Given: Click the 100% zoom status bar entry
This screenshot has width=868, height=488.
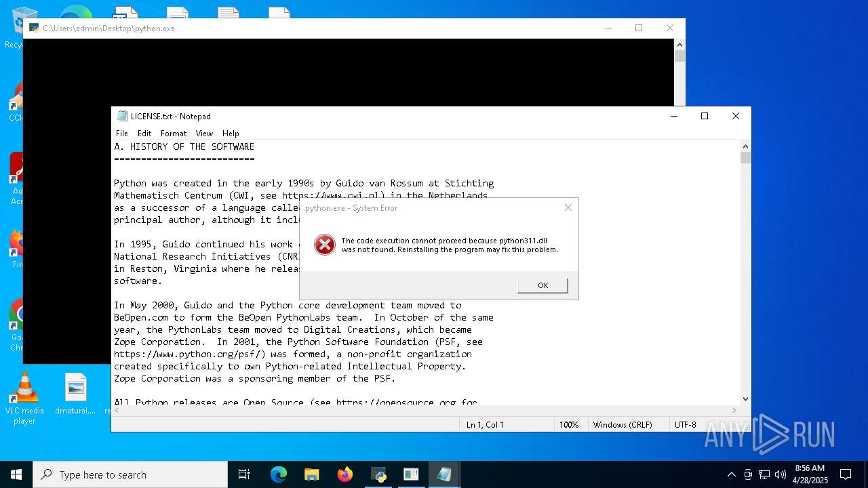Looking at the screenshot, I should click(569, 425).
